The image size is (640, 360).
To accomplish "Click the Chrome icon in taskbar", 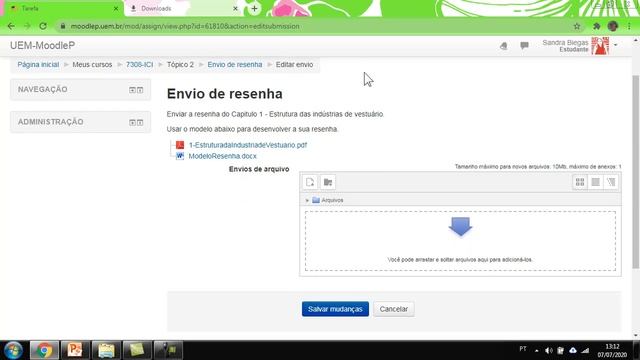I will point(44,350).
